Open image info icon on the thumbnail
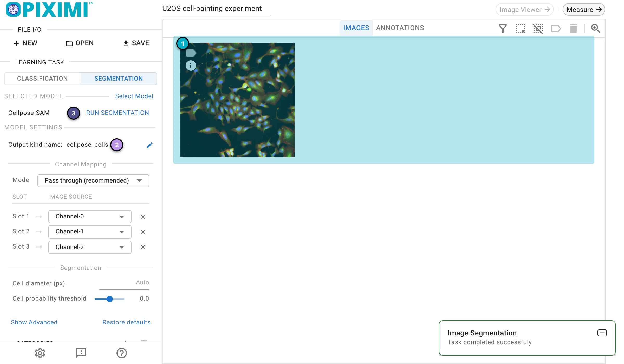The image size is (624, 364). [x=191, y=66]
